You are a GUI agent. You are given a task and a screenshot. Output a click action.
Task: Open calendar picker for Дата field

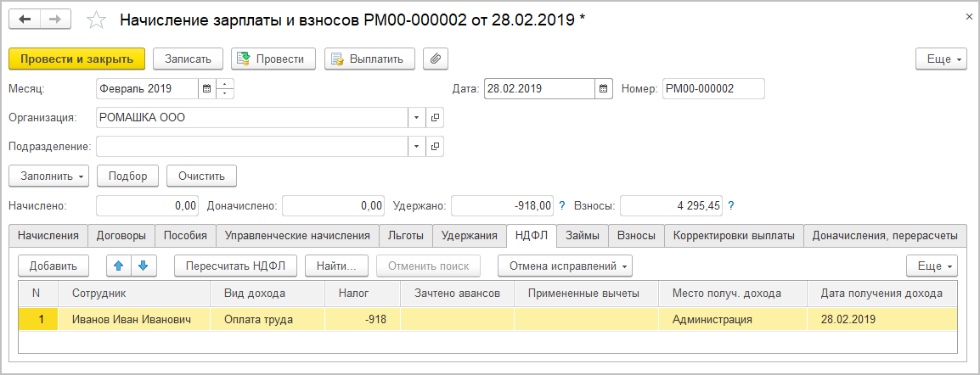coord(603,88)
